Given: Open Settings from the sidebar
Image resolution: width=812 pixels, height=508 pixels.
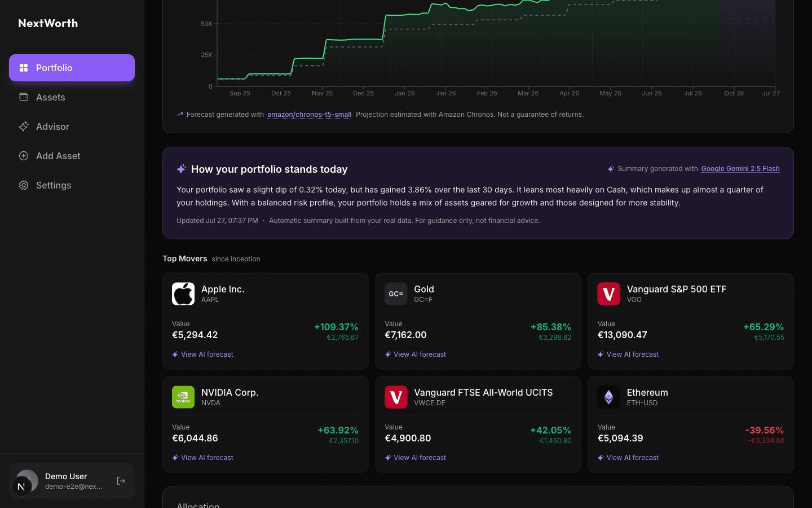Looking at the screenshot, I should point(72,185).
